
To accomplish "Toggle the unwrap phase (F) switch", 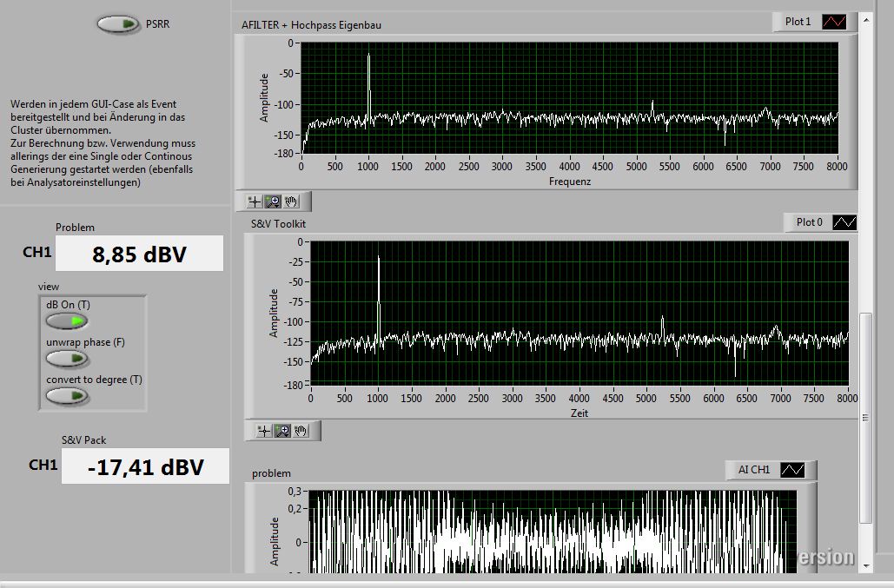I will tap(67, 359).
